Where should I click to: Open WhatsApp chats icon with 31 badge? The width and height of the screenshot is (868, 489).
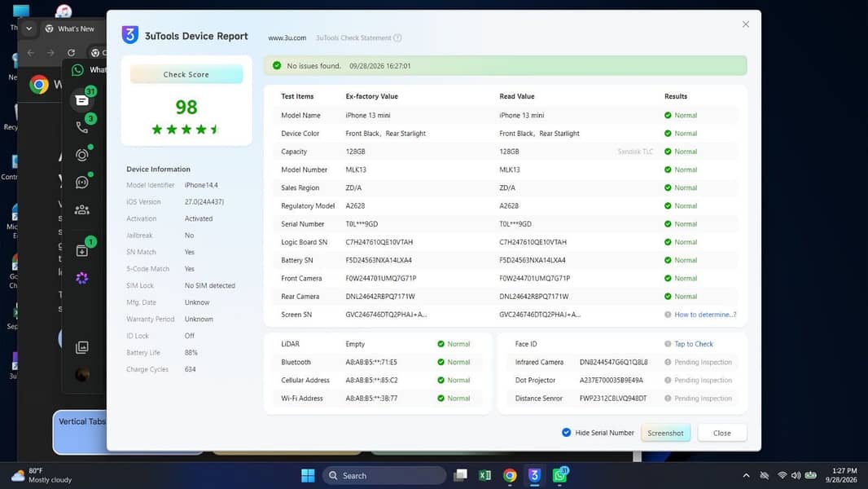tap(82, 99)
